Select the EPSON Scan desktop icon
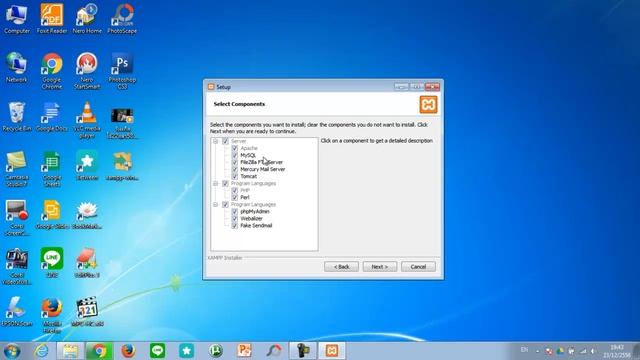The height and width of the screenshot is (360, 640). (x=17, y=312)
